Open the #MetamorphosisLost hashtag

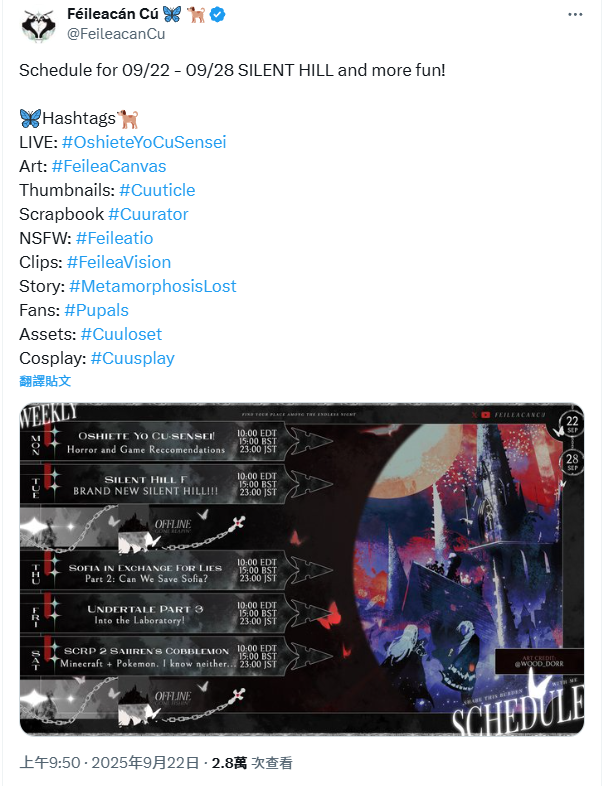pos(152,286)
